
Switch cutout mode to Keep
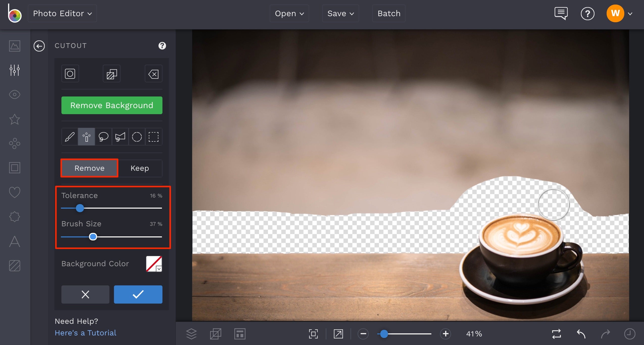pos(139,168)
